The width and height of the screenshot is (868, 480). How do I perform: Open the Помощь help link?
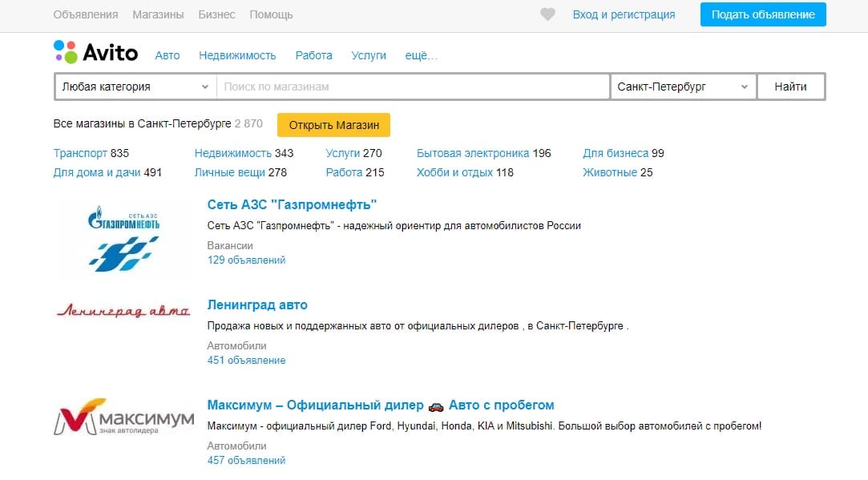click(x=271, y=14)
